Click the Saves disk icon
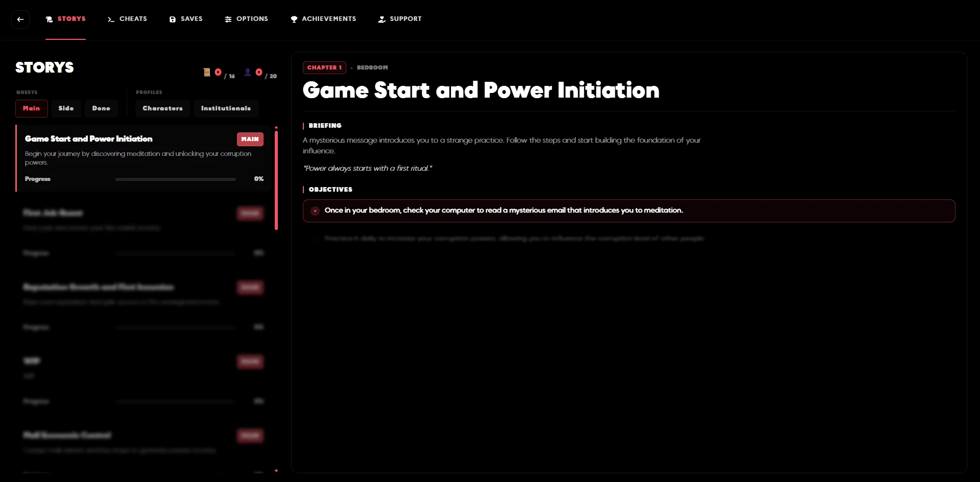 pos(173,19)
